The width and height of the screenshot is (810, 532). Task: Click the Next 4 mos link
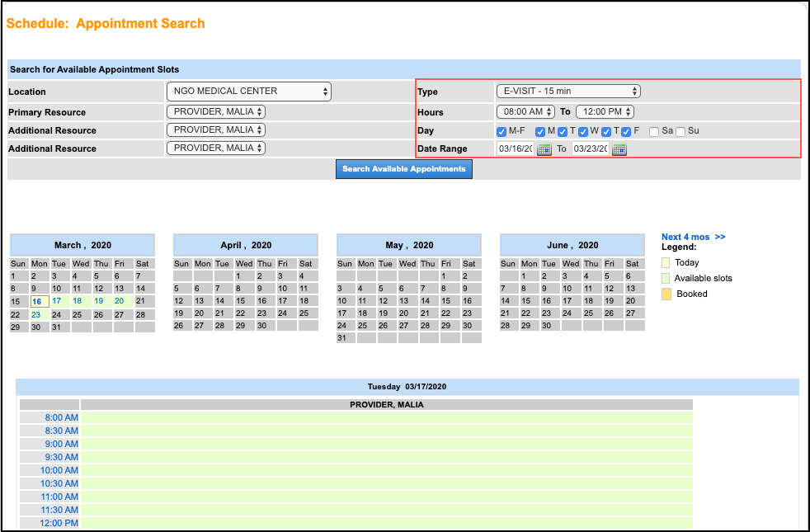(693, 237)
